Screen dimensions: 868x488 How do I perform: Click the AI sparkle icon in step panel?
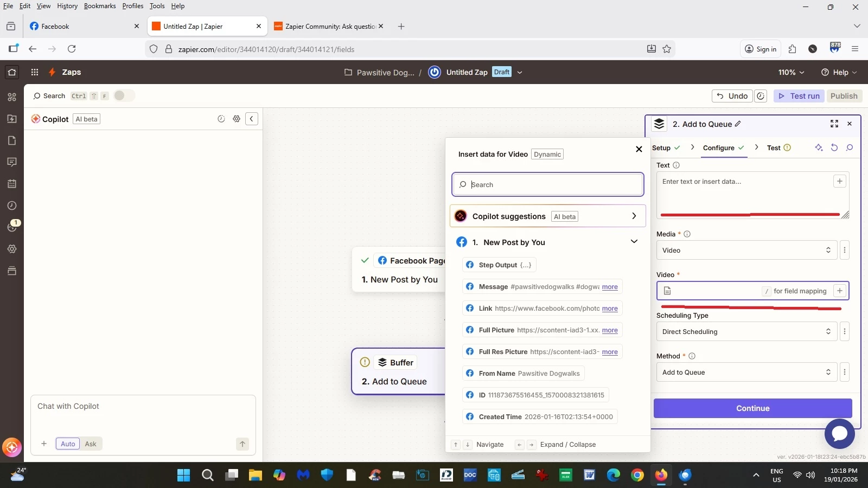[x=819, y=147]
